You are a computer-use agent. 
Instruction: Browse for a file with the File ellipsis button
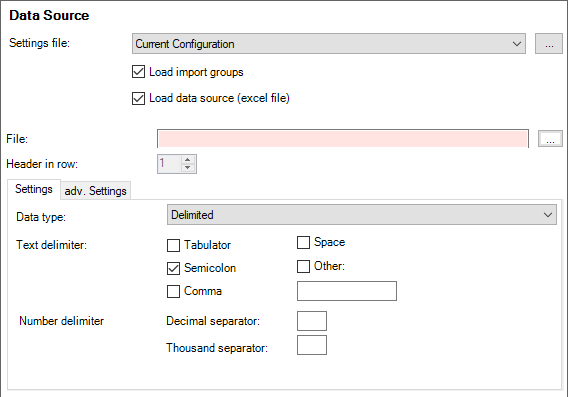point(550,139)
